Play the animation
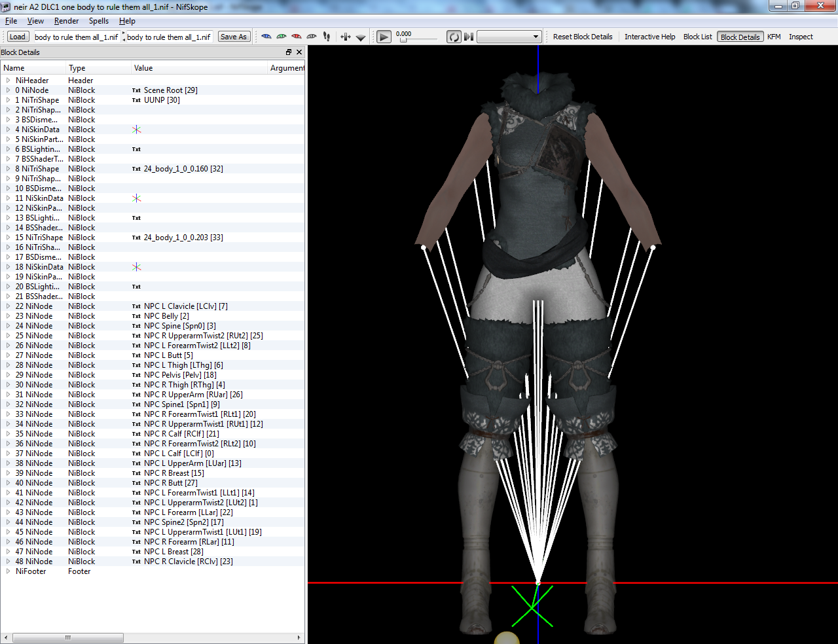Screen dimensions: 838x644 (384, 37)
